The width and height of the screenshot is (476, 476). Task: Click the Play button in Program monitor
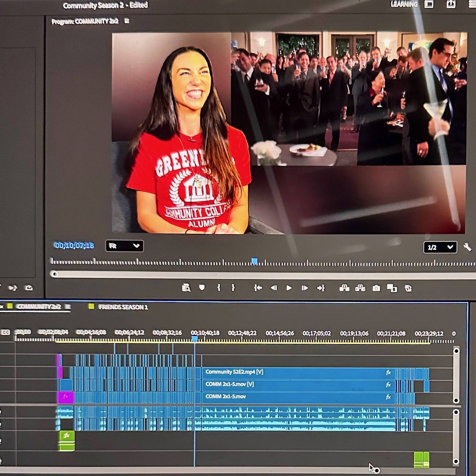click(x=289, y=288)
